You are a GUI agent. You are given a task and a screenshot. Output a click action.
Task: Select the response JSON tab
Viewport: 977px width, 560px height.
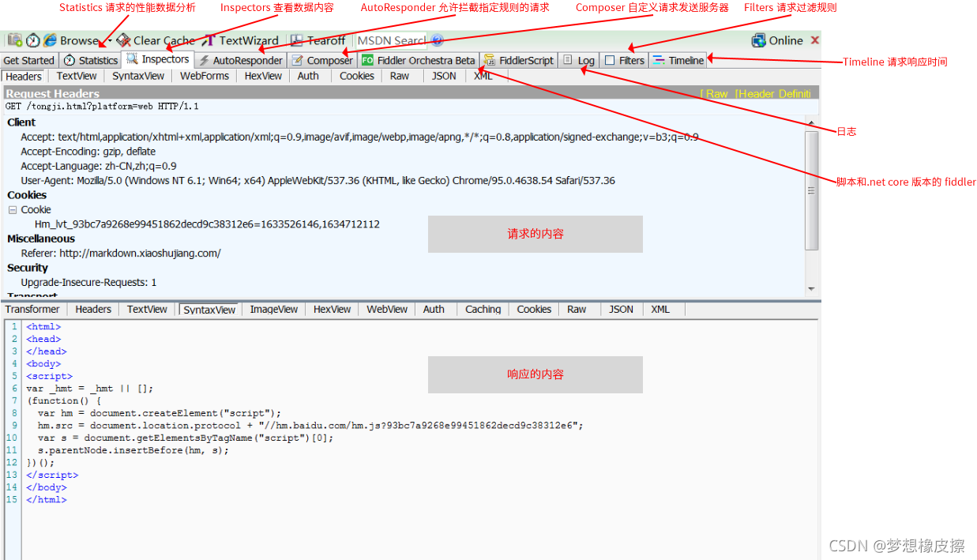pyautogui.click(x=621, y=310)
